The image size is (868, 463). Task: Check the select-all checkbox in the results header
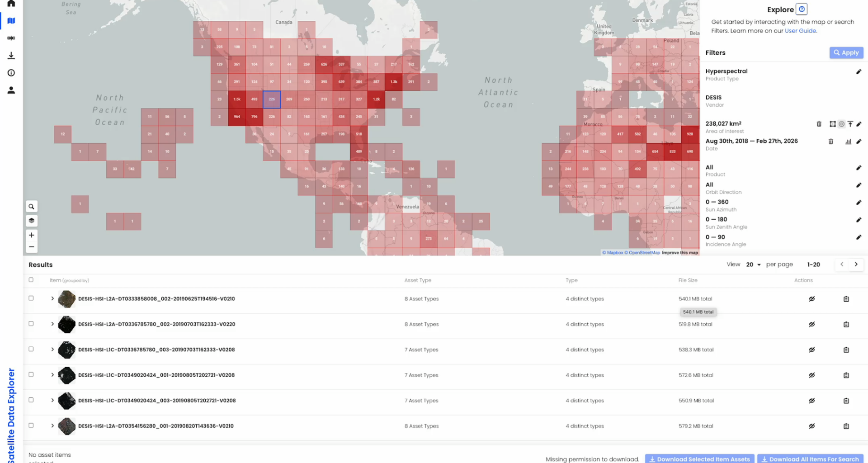31,279
